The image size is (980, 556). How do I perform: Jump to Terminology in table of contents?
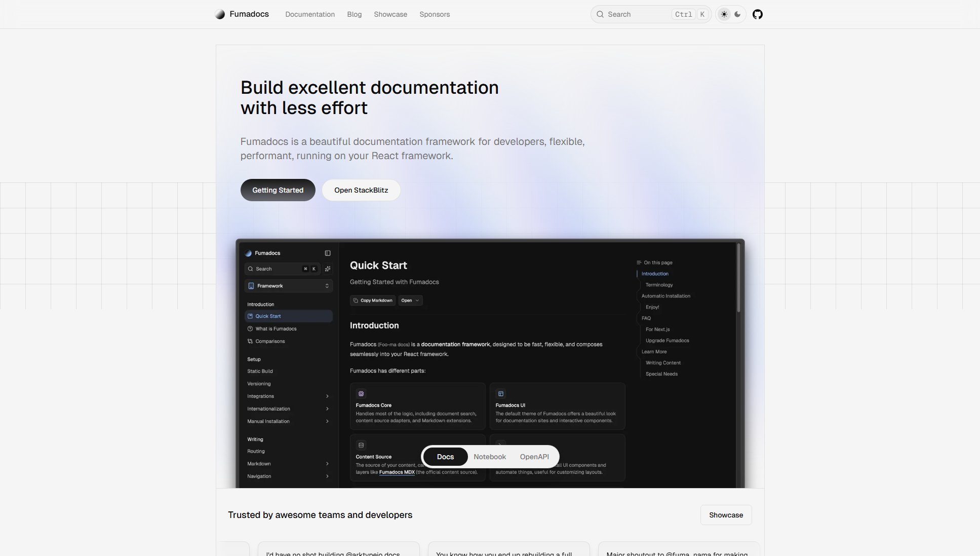[x=659, y=285]
